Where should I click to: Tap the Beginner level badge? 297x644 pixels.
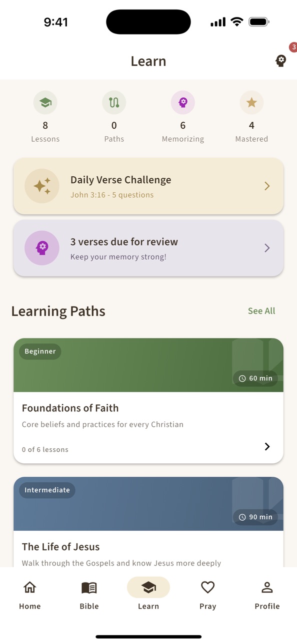click(40, 351)
